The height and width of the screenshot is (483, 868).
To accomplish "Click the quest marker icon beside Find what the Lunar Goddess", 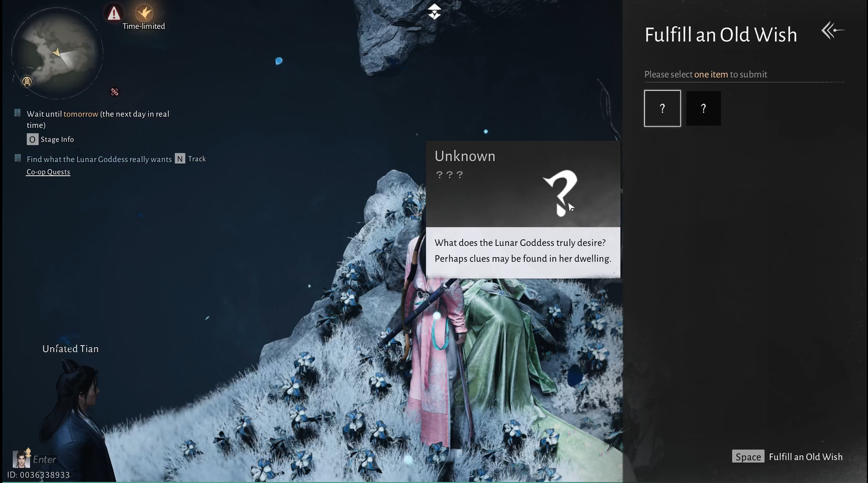I will pos(18,158).
